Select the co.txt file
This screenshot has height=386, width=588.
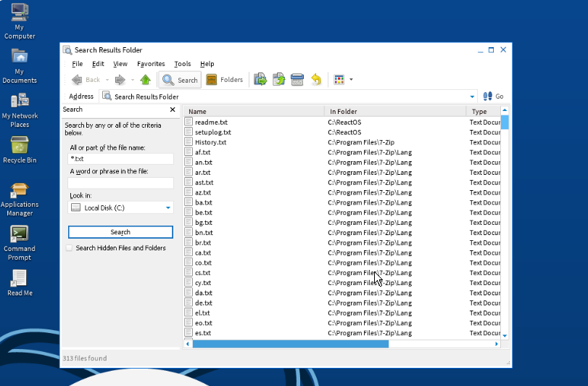[x=203, y=263]
